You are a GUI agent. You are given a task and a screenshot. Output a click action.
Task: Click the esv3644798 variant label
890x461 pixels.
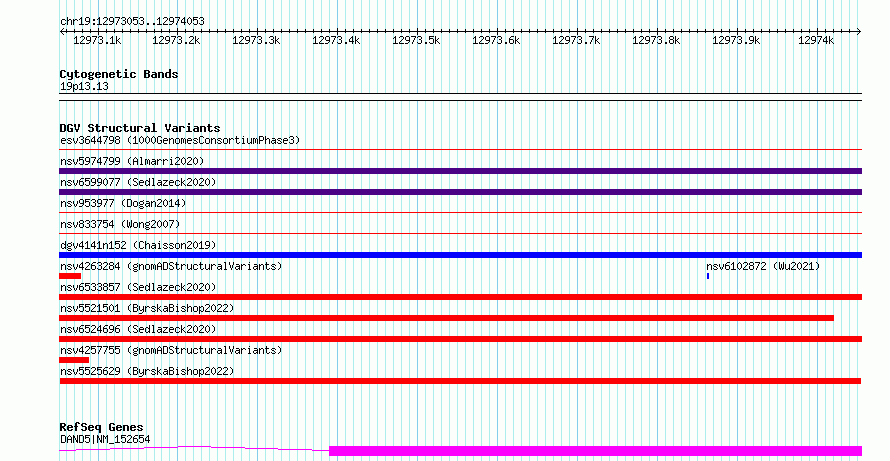click(x=180, y=140)
